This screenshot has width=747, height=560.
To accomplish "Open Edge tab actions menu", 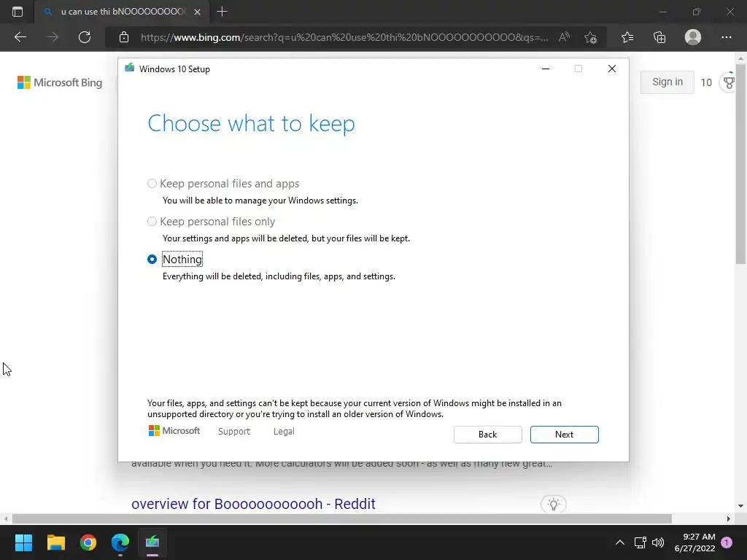I will 18,12.
